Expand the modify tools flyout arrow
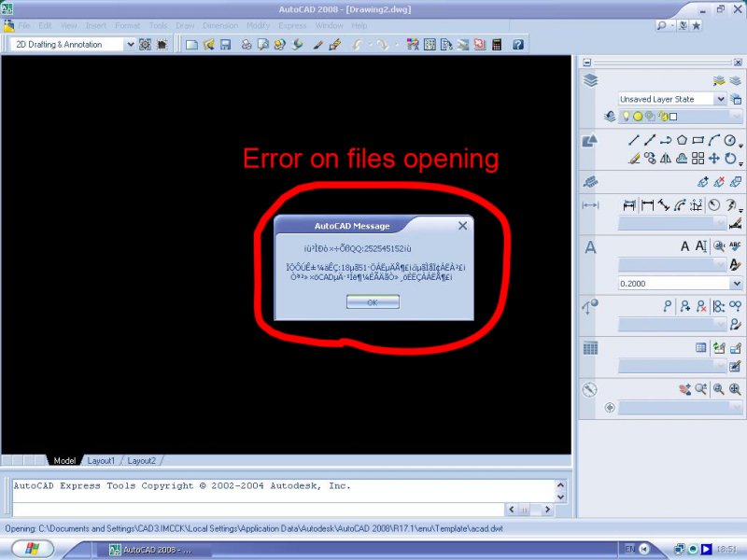747x560 pixels. [740, 163]
